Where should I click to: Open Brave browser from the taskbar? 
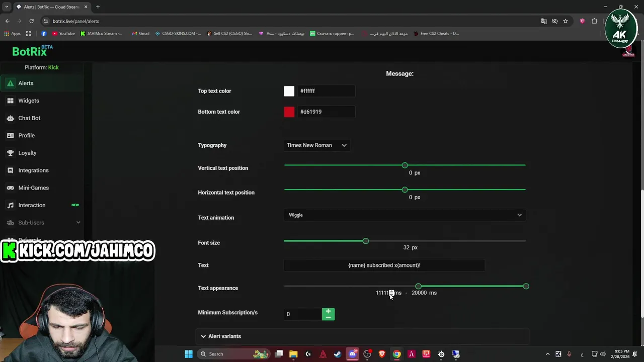(x=382, y=354)
